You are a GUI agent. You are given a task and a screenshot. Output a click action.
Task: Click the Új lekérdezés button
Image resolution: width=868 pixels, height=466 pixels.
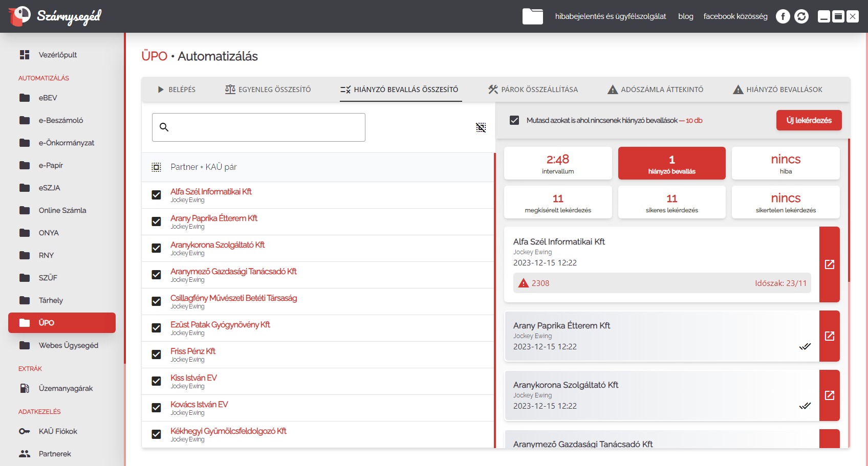[x=809, y=120]
